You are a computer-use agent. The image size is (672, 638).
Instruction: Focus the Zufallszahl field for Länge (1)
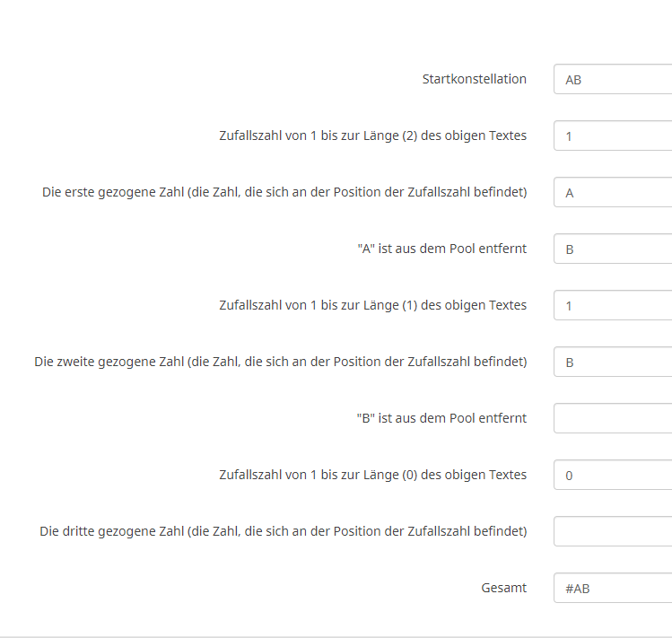(x=614, y=306)
